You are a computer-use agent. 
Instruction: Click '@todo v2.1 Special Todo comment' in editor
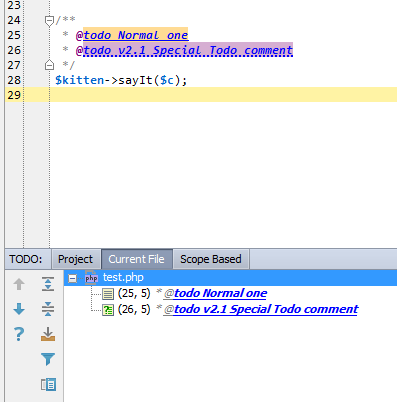tap(184, 50)
